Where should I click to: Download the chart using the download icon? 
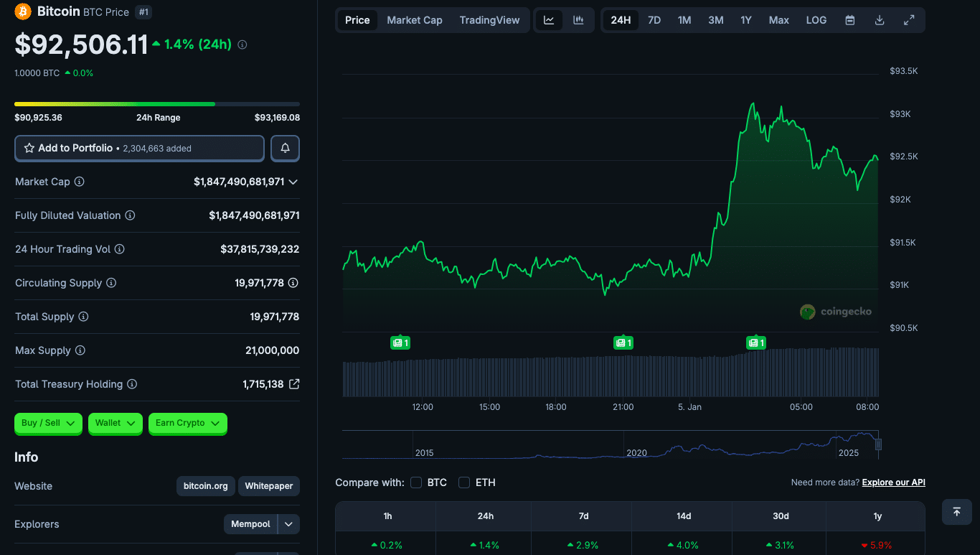[x=880, y=20]
